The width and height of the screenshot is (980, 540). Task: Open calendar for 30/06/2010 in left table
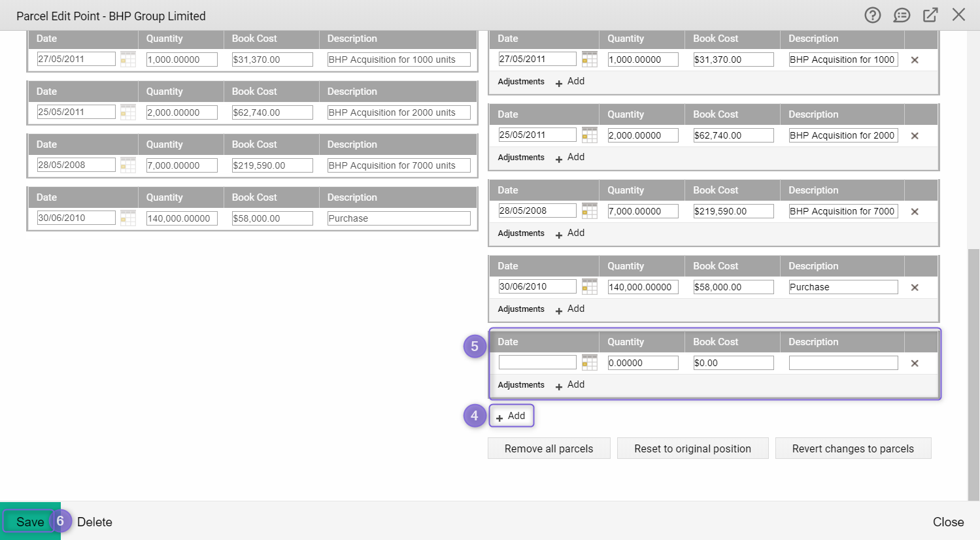coord(128,218)
